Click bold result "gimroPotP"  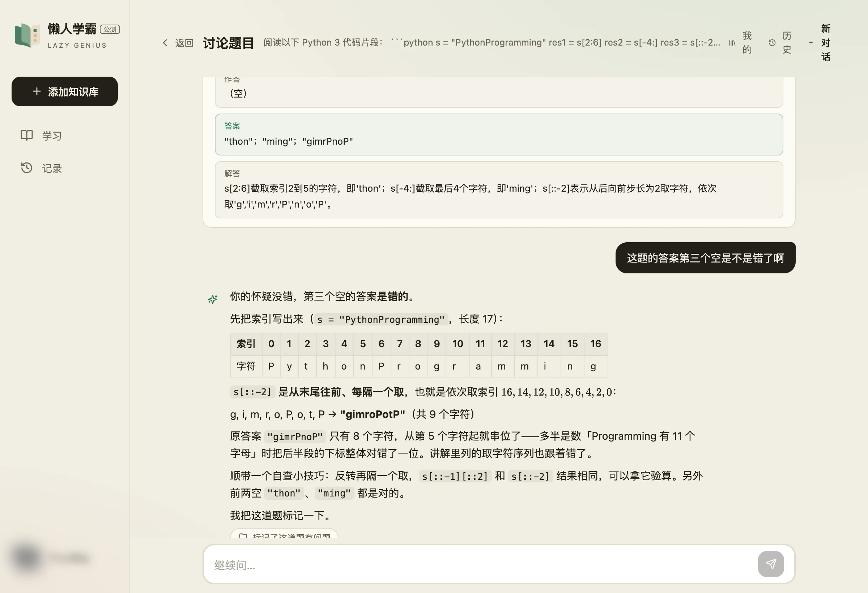pyautogui.click(x=373, y=414)
